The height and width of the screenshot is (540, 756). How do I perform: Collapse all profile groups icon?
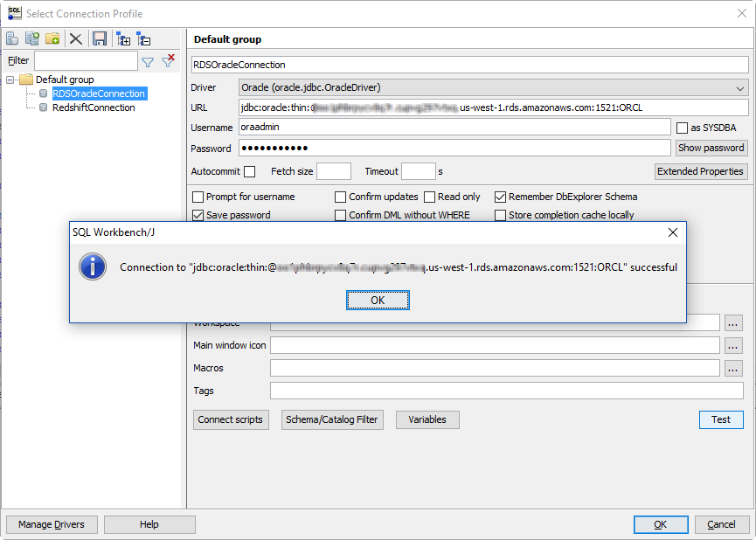coord(142,38)
